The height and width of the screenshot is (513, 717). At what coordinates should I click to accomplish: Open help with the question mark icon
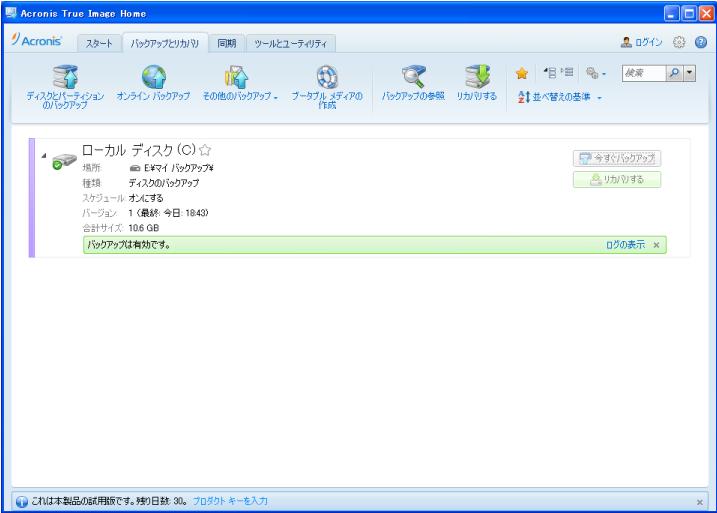click(701, 43)
